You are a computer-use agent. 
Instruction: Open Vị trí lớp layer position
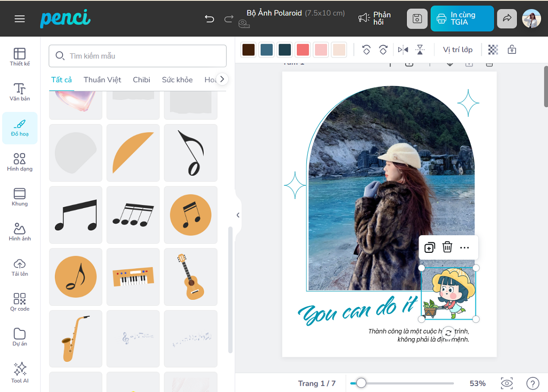[x=458, y=50]
